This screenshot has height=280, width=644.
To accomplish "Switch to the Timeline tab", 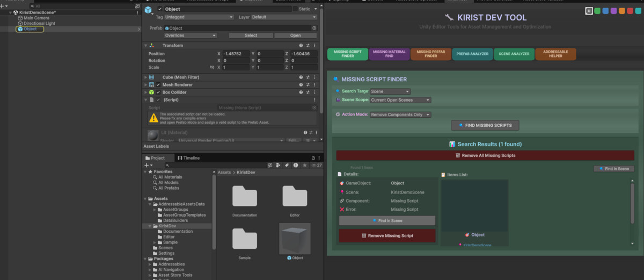I will point(188,158).
